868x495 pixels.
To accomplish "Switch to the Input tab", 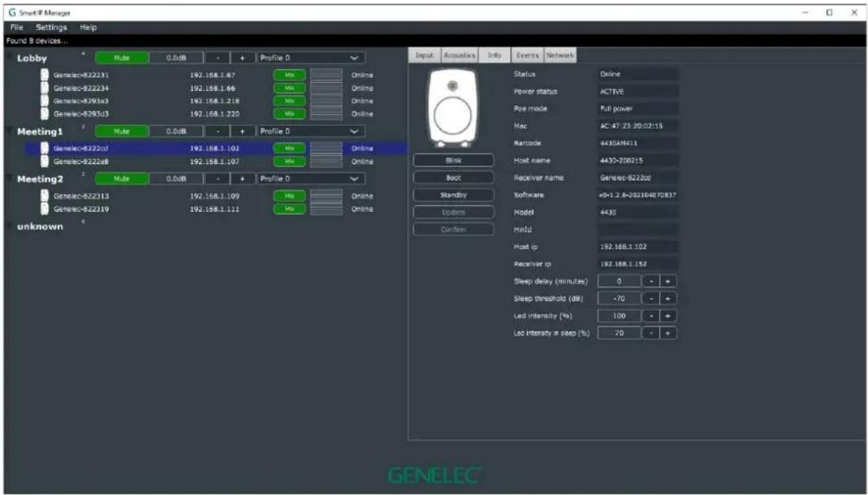I will (x=424, y=55).
